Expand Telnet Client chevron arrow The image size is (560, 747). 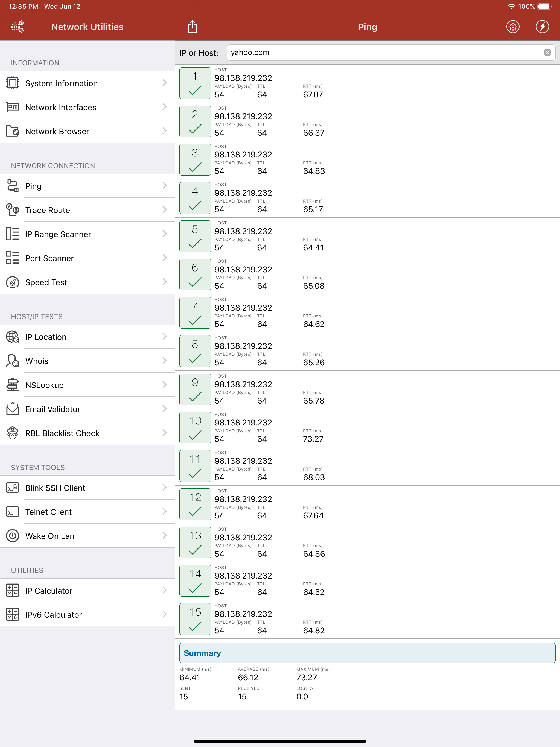coord(165,512)
